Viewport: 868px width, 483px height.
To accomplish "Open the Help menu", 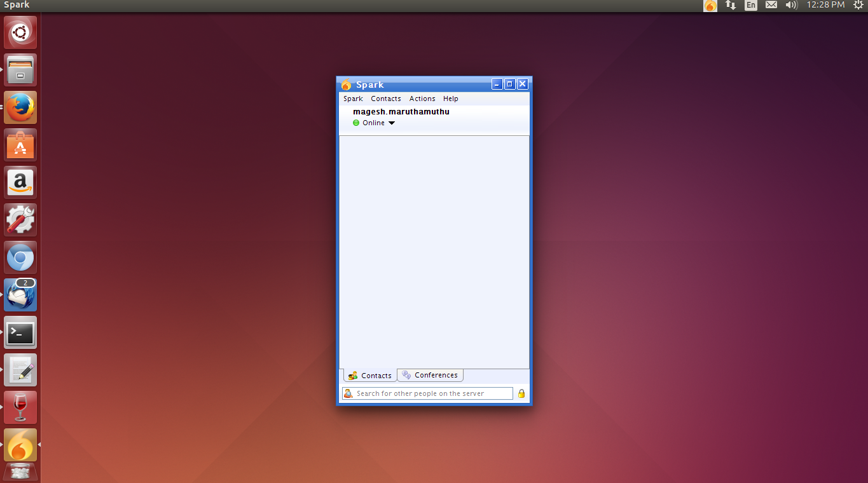I will [x=451, y=99].
